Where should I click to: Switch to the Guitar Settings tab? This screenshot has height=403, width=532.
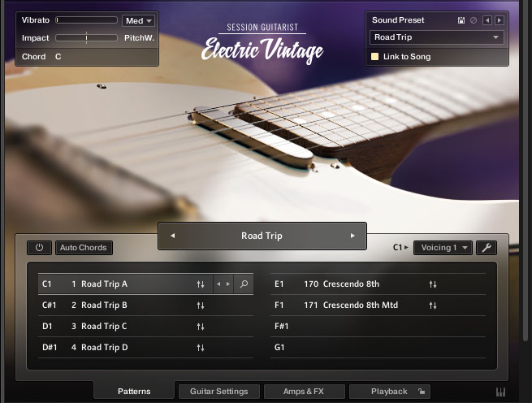(x=219, y=392)
